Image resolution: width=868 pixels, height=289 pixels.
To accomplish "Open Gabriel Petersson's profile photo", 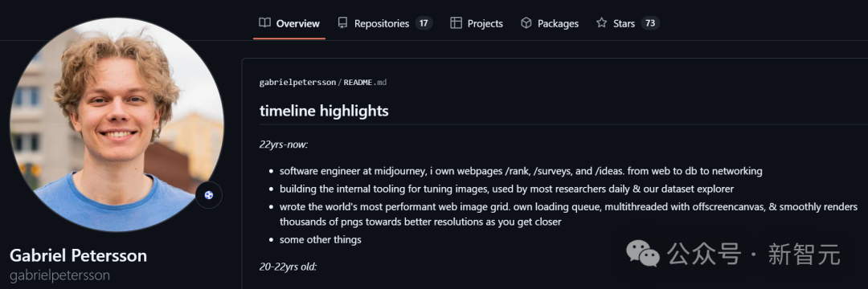I will click(117, 125).
